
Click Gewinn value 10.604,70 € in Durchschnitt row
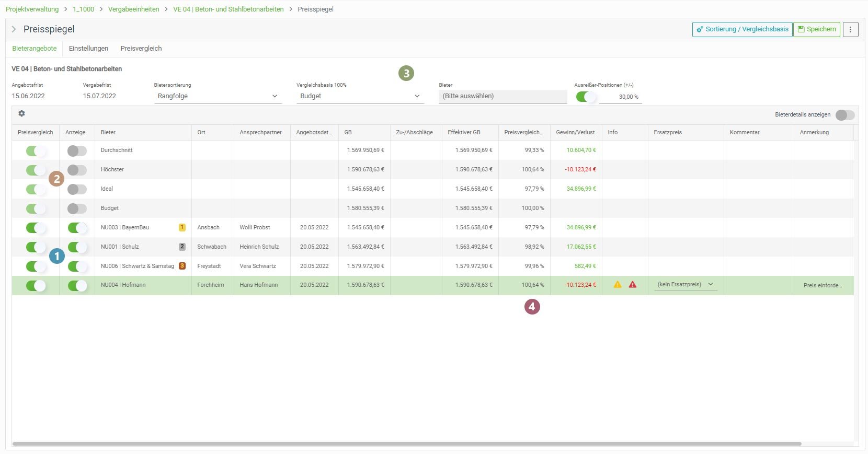click(x=581, y=150)
